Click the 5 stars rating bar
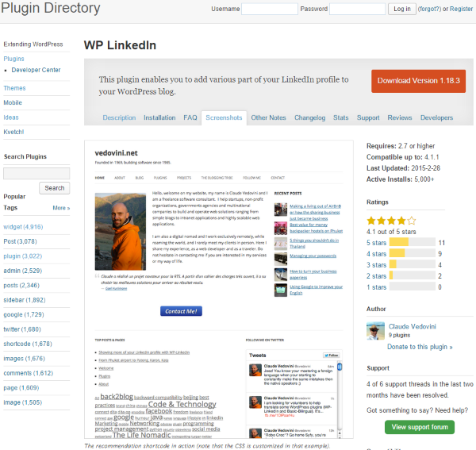 pyautogui.click(x=413, y=242)
